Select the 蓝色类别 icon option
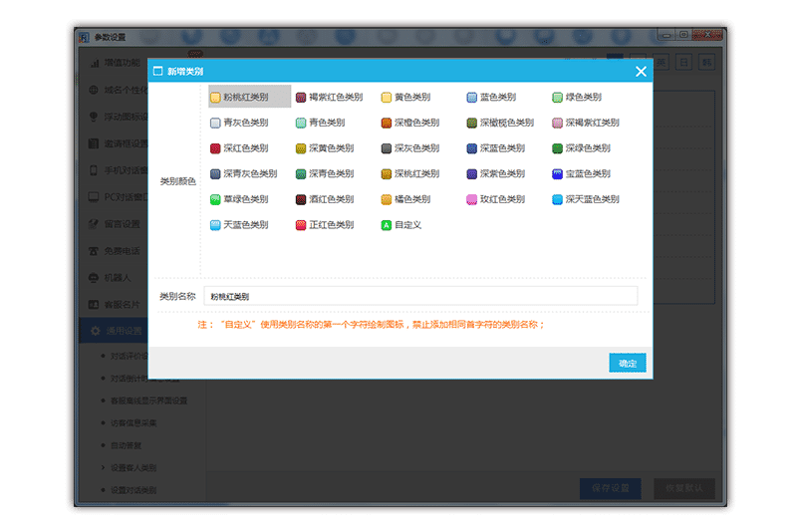Viewport: 797px width, 532px height. coord(491,97)
